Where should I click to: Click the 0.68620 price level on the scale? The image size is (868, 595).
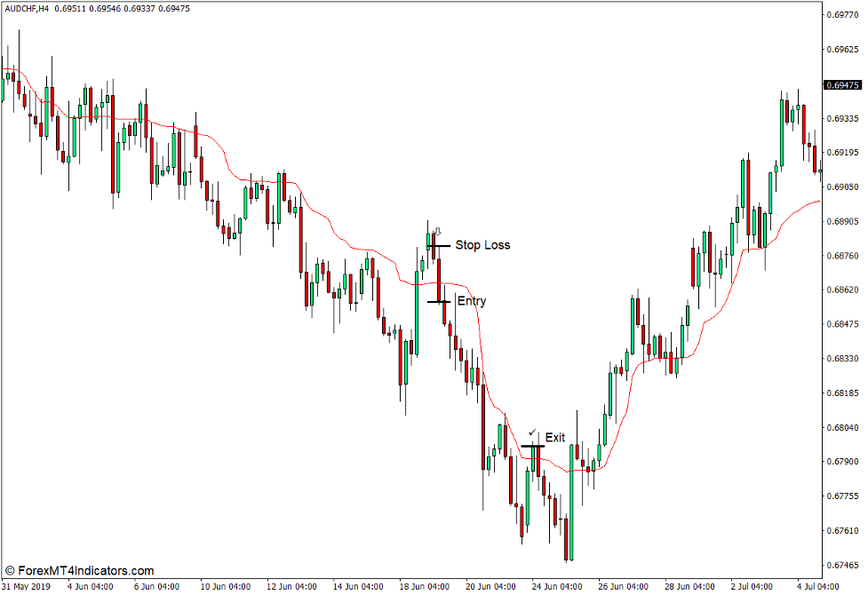(842, 290)
